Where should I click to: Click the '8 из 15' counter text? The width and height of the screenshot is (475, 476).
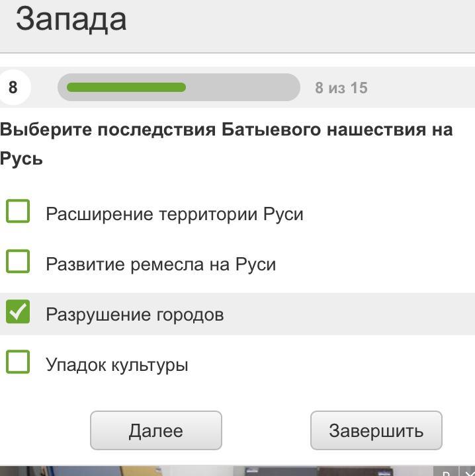click(x=341, y=88)
